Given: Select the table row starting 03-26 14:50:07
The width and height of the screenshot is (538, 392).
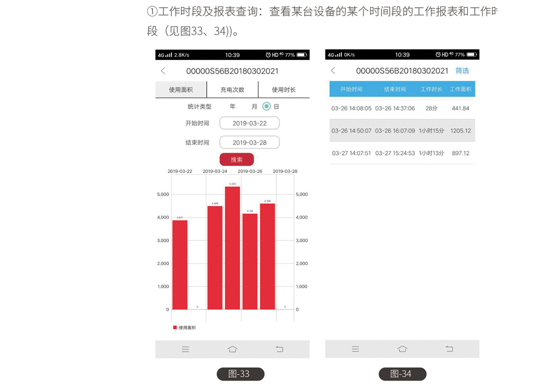Looking at the screenshot, I should tap(402, 131).
